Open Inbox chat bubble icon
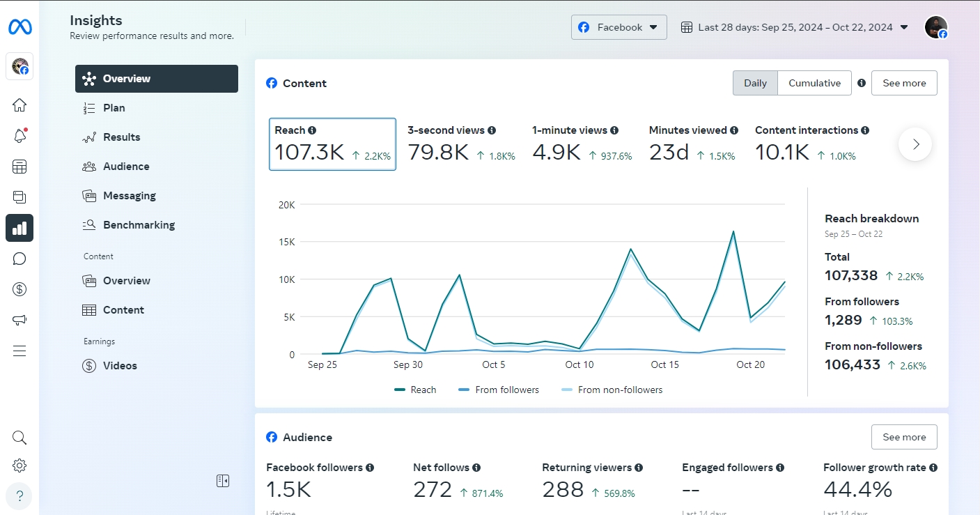980x515 pixels. tap(20, 259)
